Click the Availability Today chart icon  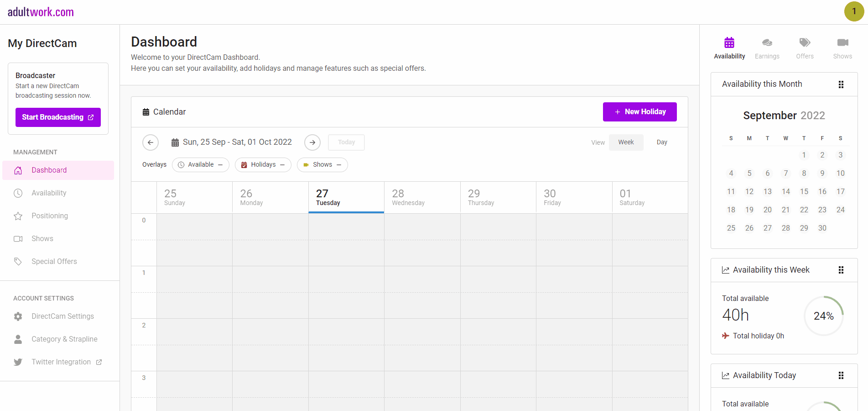726,376
